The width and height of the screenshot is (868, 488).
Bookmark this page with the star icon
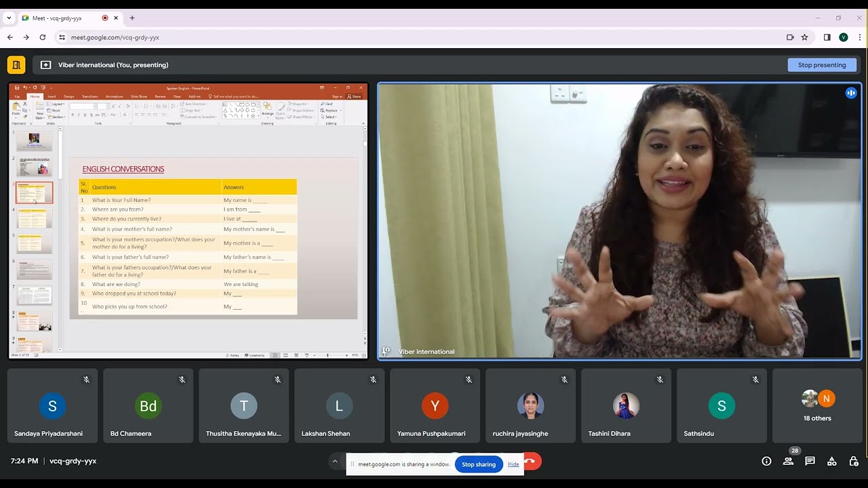coord(805,37)
